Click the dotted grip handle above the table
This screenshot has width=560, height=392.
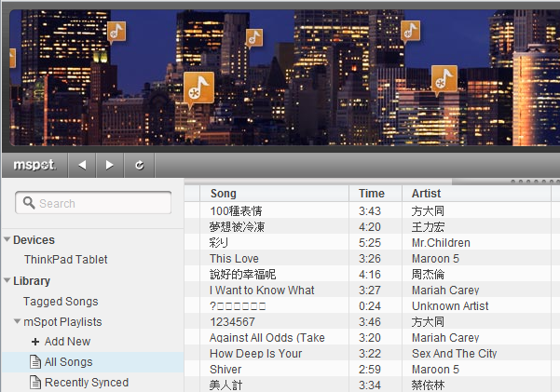tap(535, 182)
